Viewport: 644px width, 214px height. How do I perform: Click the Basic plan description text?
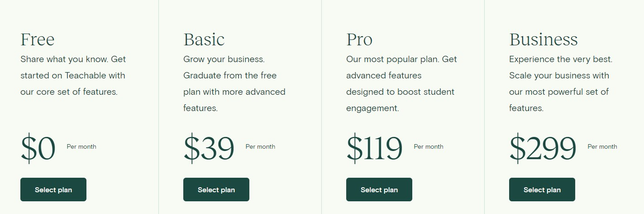pyautogui.click(x=234, y=83)
